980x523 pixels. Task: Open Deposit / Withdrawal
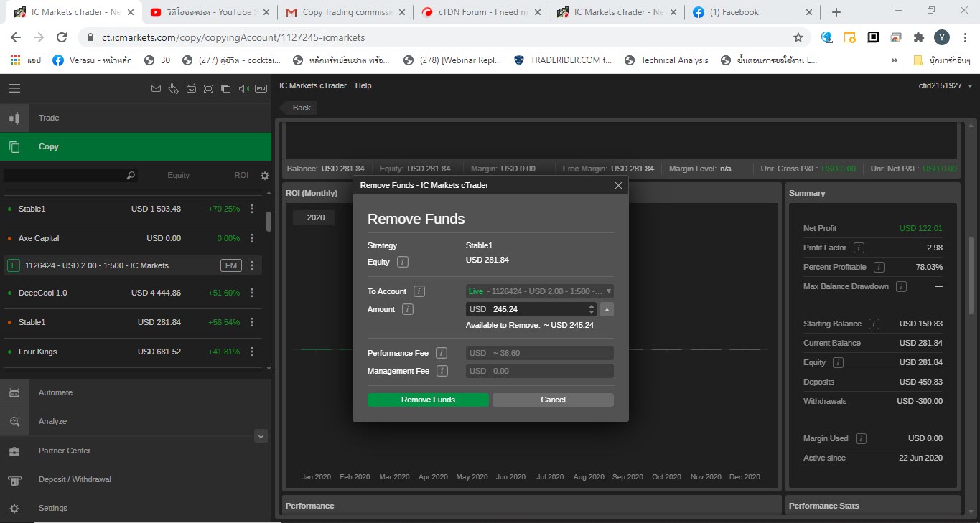pyautogui.click(x=136, y=479)
